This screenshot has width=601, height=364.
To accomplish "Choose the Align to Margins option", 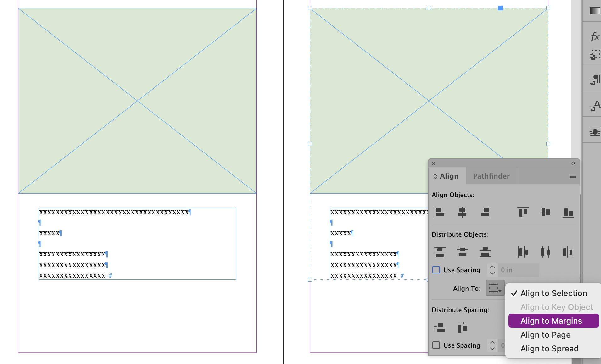I will tap(551, 321).
